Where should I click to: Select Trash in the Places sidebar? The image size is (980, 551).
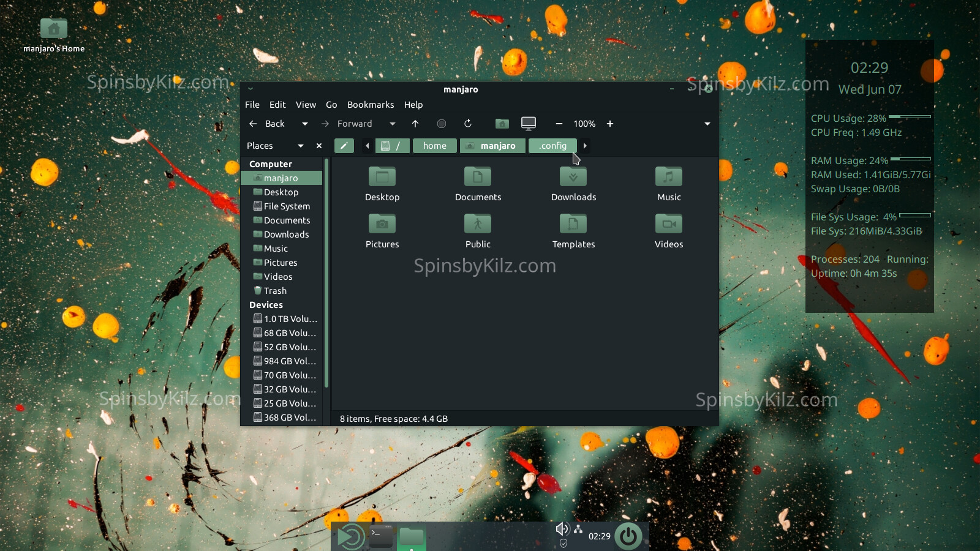coord(275,291)
